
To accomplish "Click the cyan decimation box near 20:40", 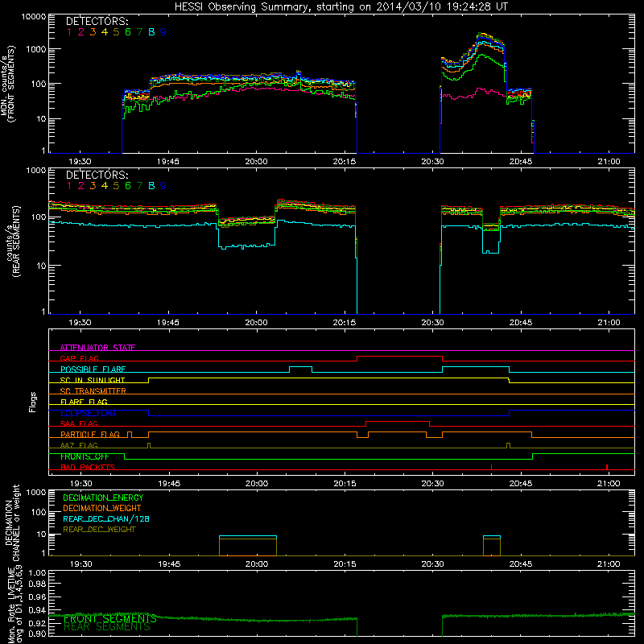I will (x=492, y=536).
